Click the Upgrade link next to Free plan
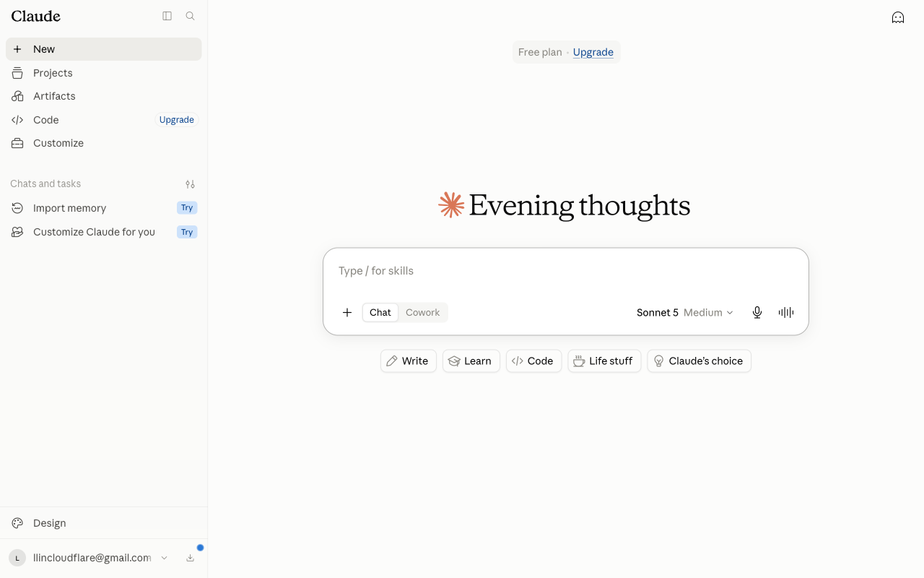This screenshot has width=924, height=578. pyautogui.click(x=593, y=52)
